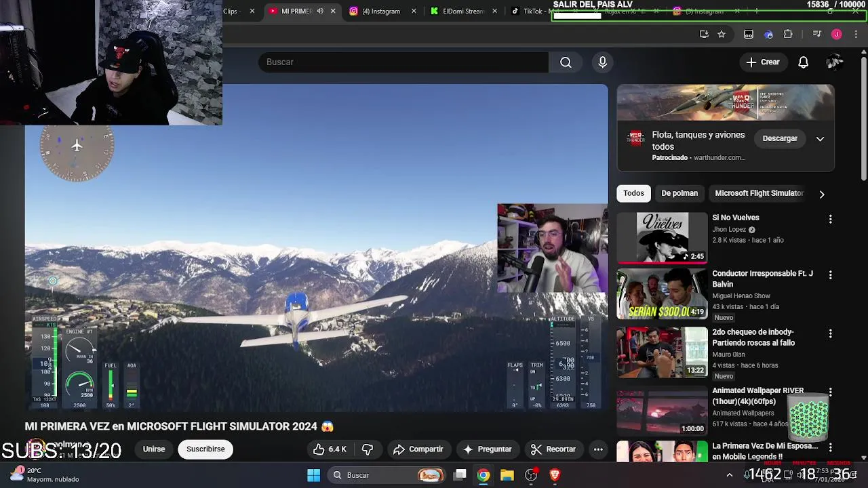Image resolution: width=868 pixels, height=488 pixels.
Task: Open the weather widget showing 20°C
Action: pyautogui.click(x=45, y=474)
